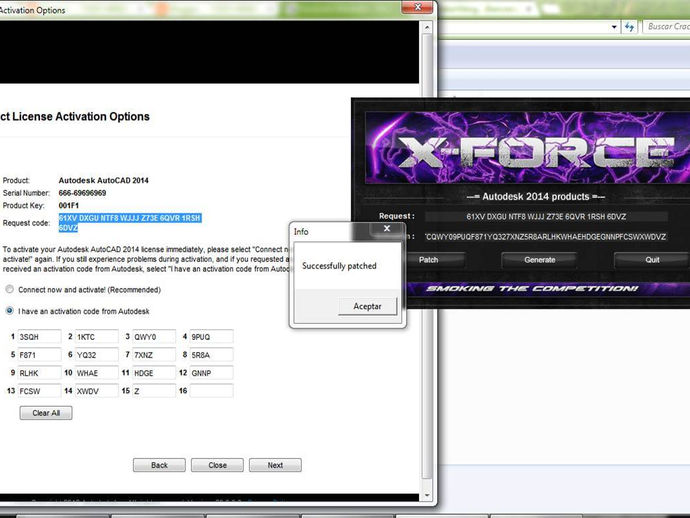Click the "Successfully patched" message text

[x=339, y=266]
